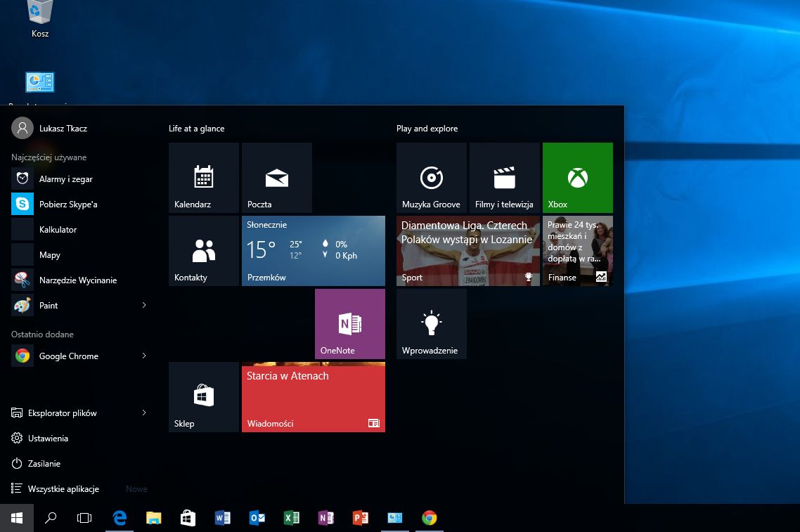Open Alarmy i zegar app
The height and width of the screenshot is (532, 800).
pyautogui.click(x=65, y=179)
